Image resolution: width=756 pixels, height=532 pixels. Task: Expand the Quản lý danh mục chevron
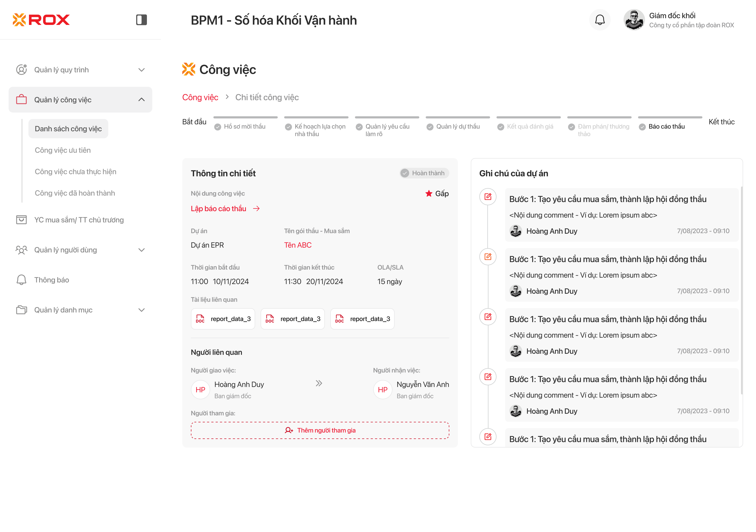pos(141,310)
